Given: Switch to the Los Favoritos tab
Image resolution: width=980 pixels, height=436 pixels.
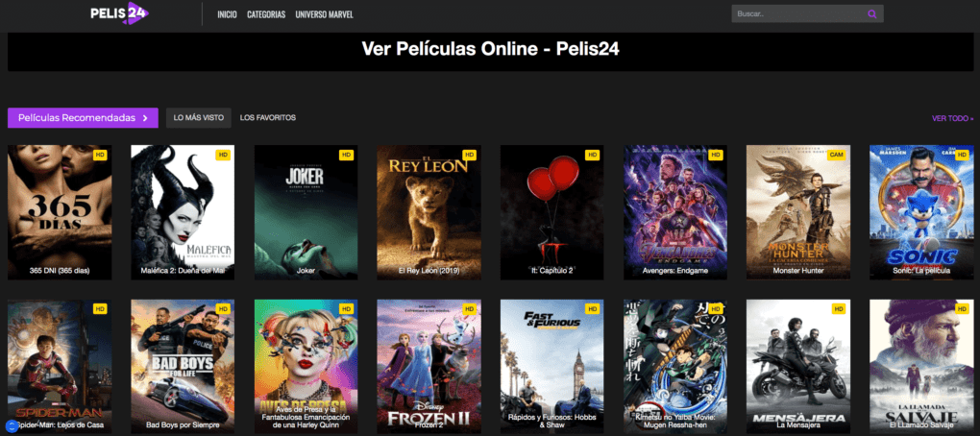Looking at the screenshot, I should [268, 117].
